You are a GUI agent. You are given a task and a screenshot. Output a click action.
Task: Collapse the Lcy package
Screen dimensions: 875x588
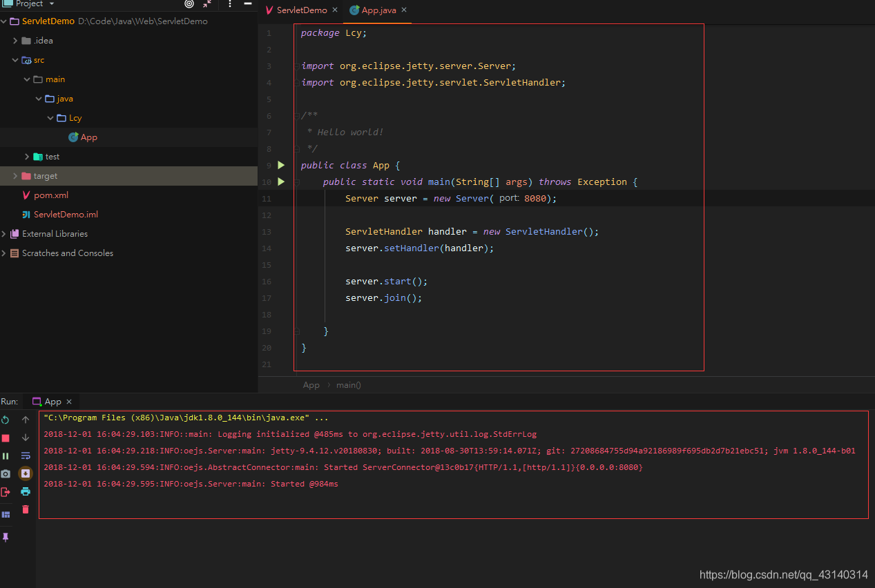point(50,118)
